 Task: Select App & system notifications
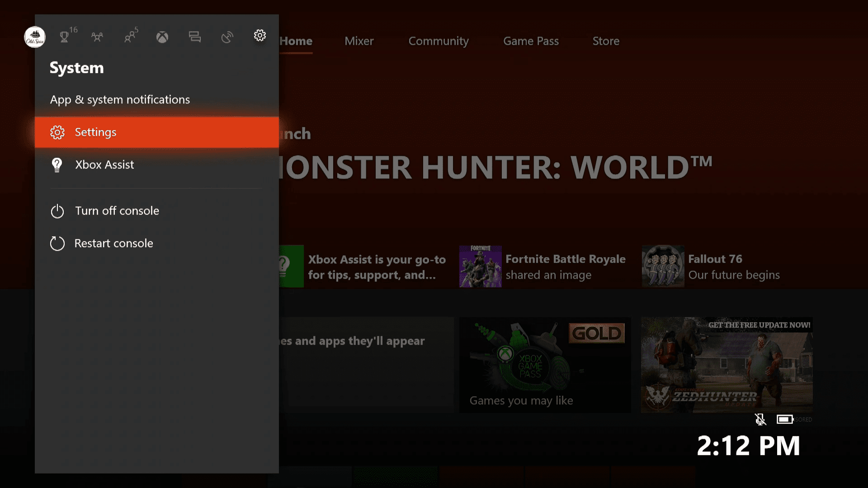[x=120, y=99]
